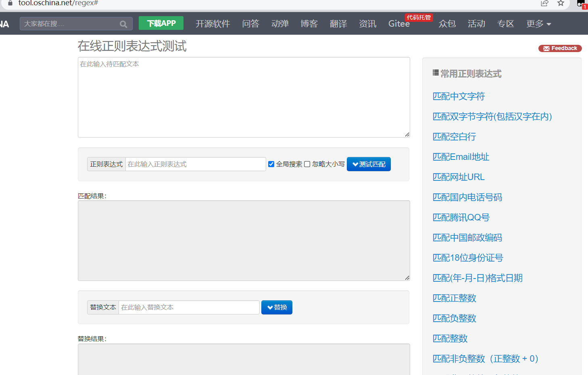The width and height of the screenshot is (588, 375).
Task: Click the 待匹配文本 text area
Action: coord(244,97)
